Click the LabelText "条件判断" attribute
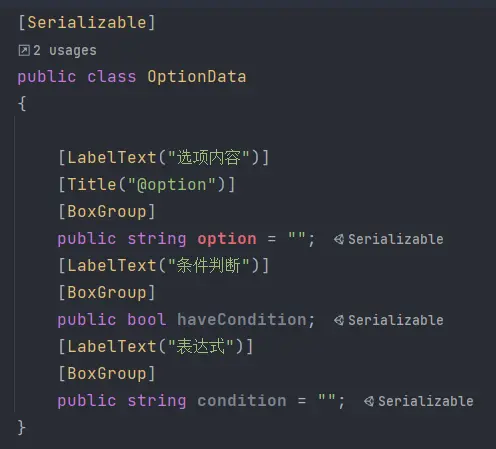This screenshot has width=496, height=449. point(164,266)
